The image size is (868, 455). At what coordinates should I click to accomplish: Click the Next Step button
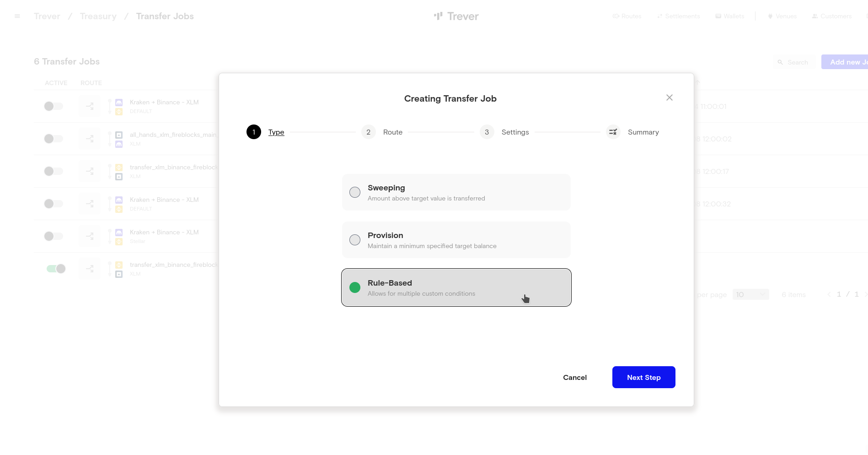[643, 377]
